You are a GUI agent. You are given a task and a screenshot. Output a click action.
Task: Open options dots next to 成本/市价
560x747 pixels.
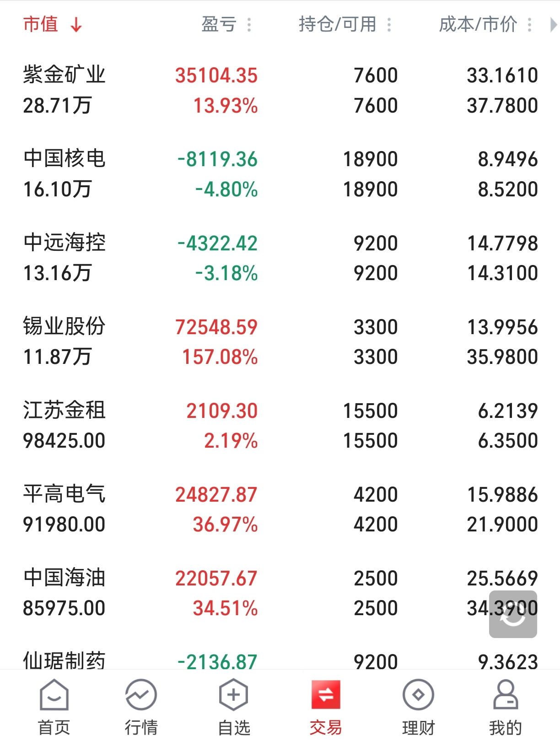click(530, 25)
